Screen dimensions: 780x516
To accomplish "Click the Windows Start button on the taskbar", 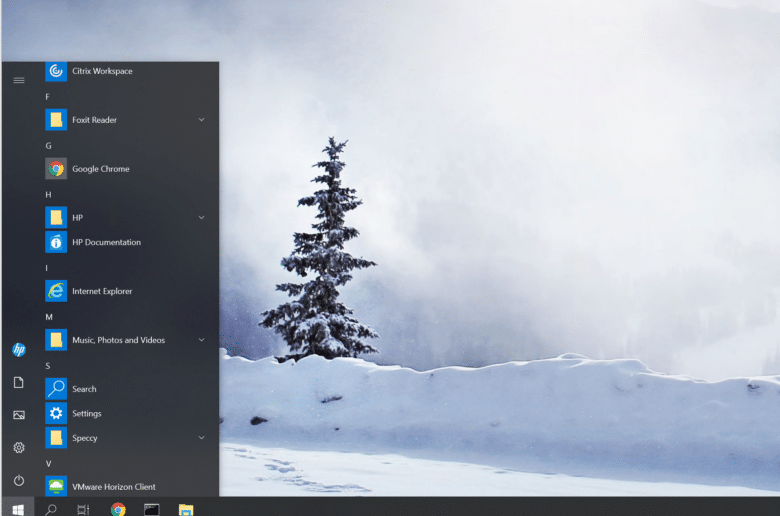I will tap(18, 509).
